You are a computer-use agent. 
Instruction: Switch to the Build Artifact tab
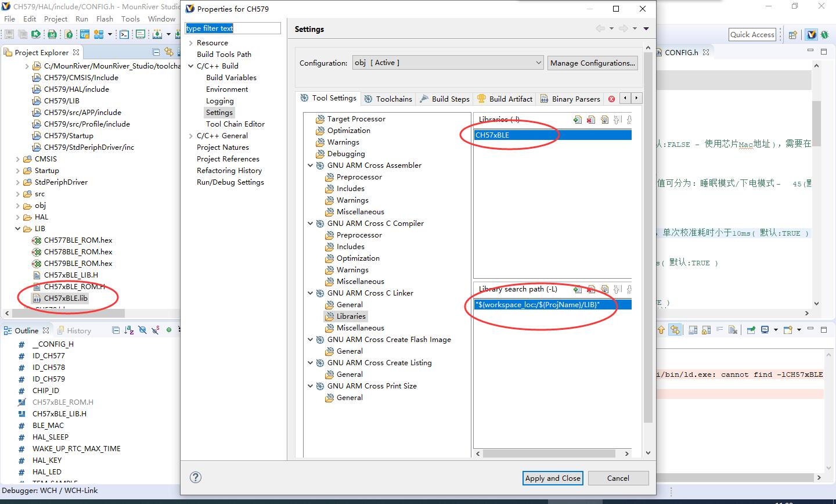pyautogui.click(x=505, y=99)
